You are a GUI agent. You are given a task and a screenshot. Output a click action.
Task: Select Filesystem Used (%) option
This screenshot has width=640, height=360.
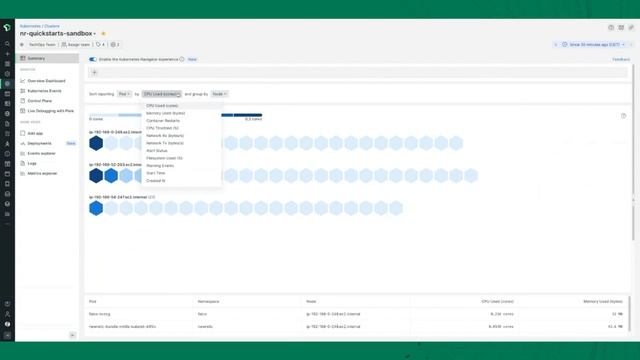pos(182,158)
